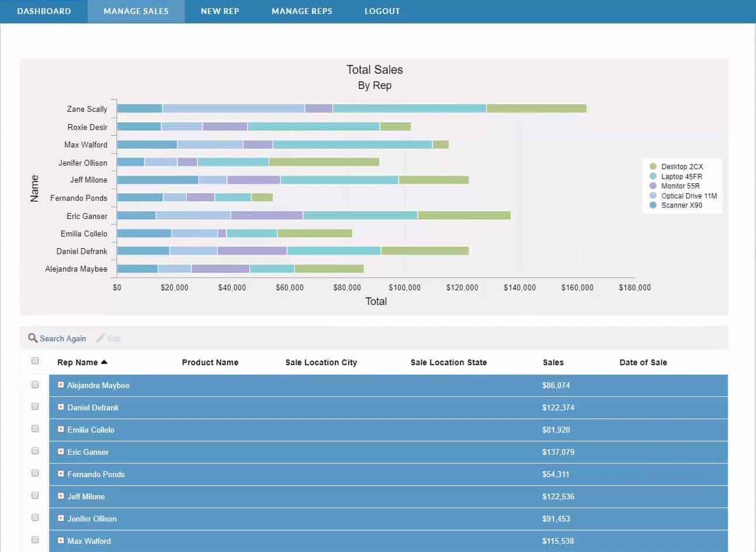Click the Search Again magnifier icon
Viewport: 756px width, 552px height.
pos(33,338)
